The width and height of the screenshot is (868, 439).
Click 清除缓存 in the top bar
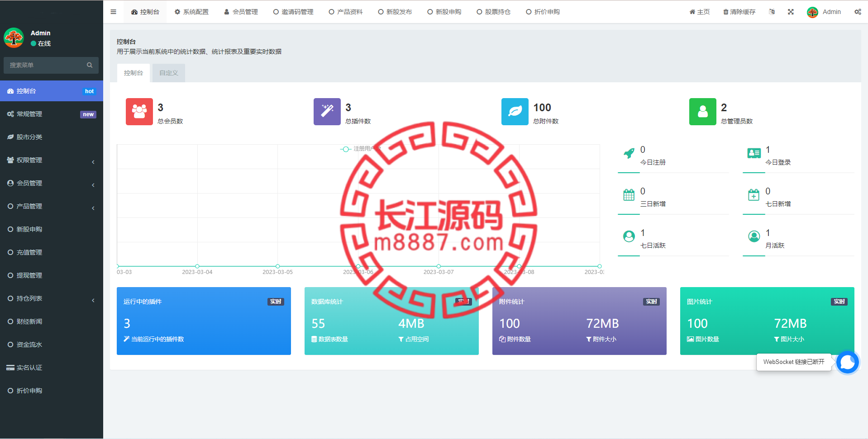tap(739, 12)
